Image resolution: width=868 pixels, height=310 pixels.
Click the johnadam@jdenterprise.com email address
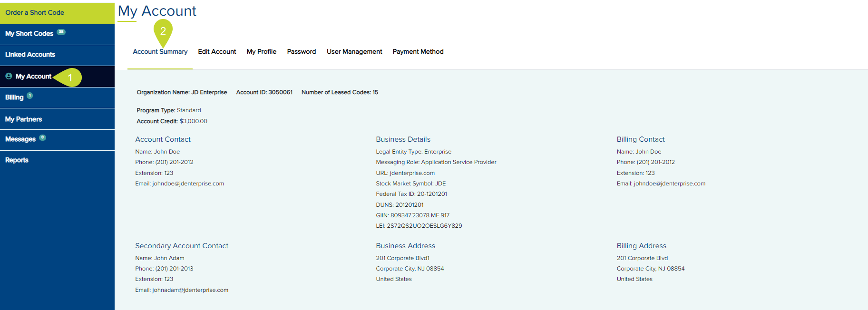pos(190,290)
